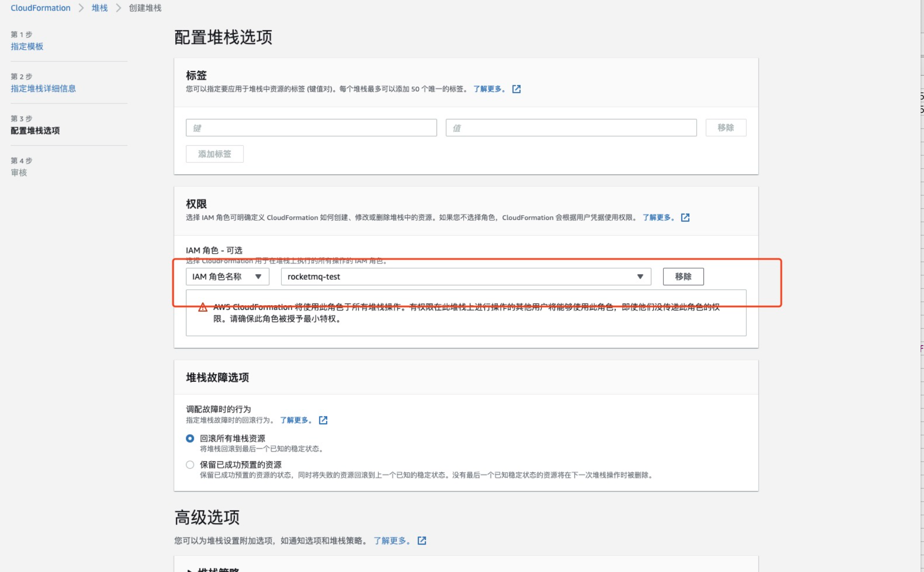Screen dimensions: 924x572
Task: Click the 值 tag value input field
Action: 571,128
